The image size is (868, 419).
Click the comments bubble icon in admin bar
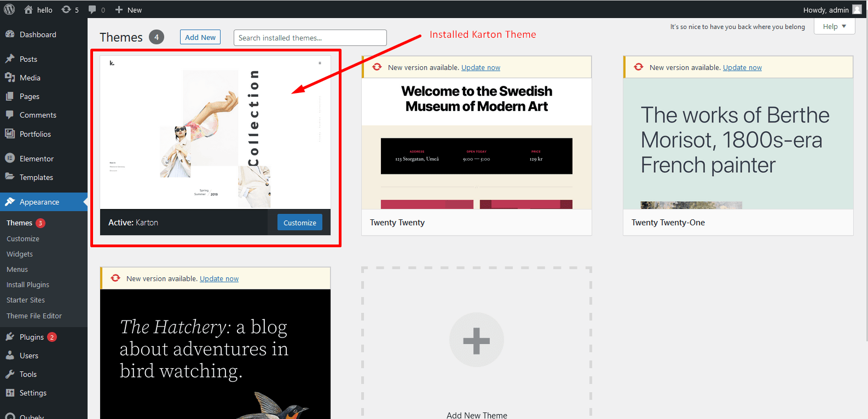pyautogui.click(x=92, y=10)
